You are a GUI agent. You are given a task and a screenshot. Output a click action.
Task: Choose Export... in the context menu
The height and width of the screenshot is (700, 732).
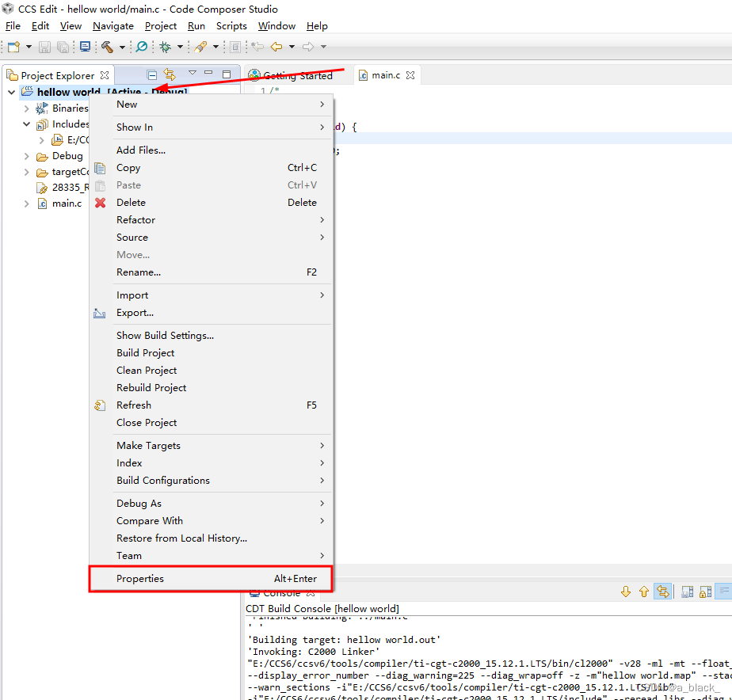(211, 313)
